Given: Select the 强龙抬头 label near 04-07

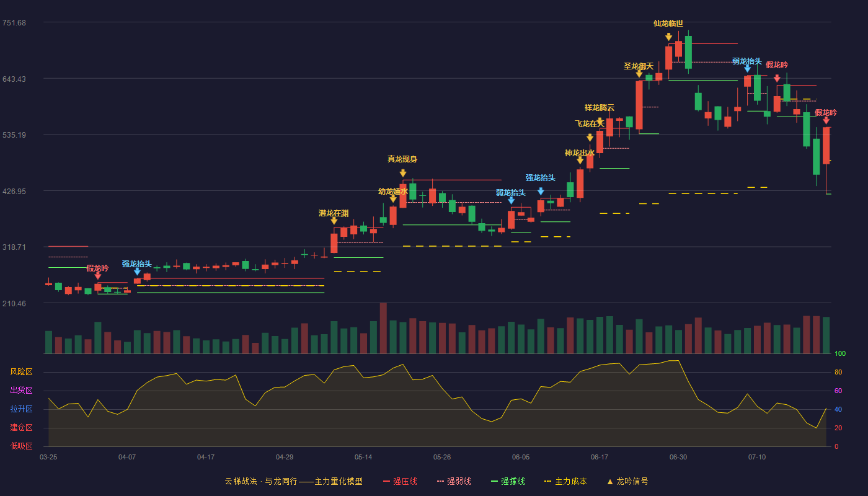Looking at the screenshot, I should pyautogui.click(x=137, y=264).
